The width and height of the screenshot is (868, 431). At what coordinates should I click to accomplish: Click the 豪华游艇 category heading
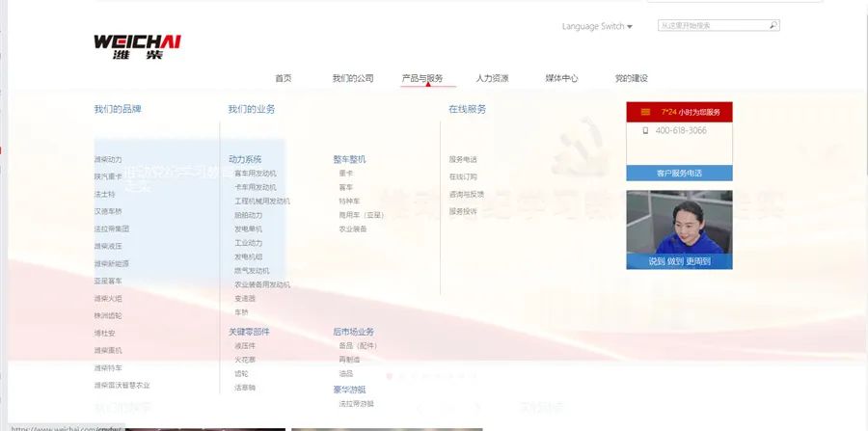click(349, 391)
